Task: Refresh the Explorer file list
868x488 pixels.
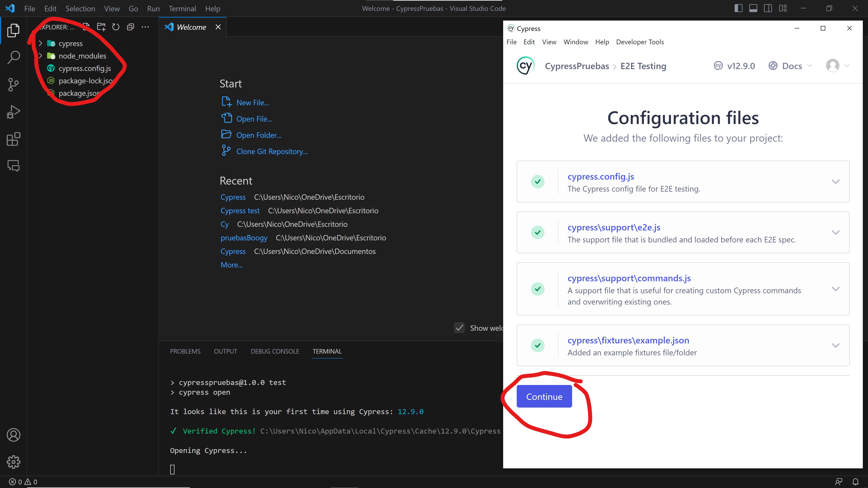Action: click(116, 27)
